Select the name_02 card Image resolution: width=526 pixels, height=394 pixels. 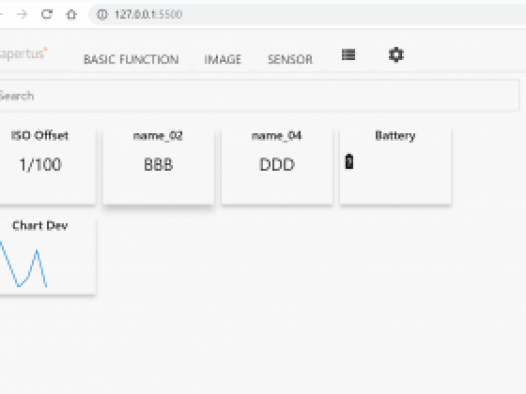pyautogui.click(x=158, y=167)
